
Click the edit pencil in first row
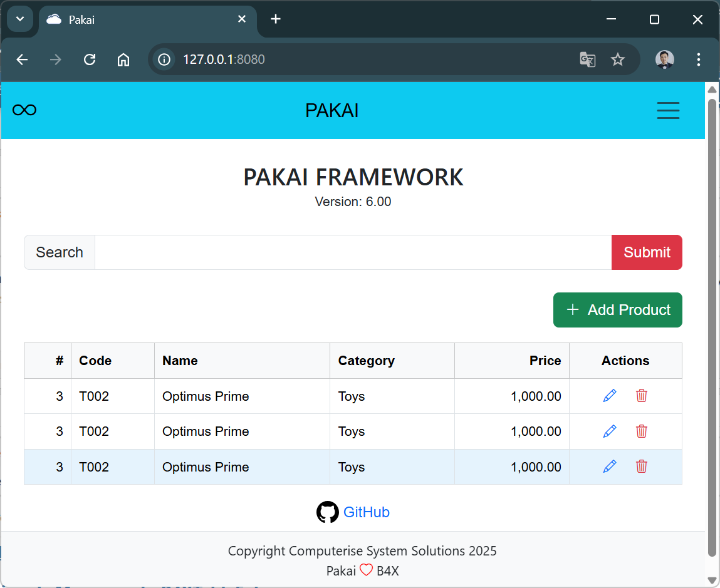tap(609, 396)
